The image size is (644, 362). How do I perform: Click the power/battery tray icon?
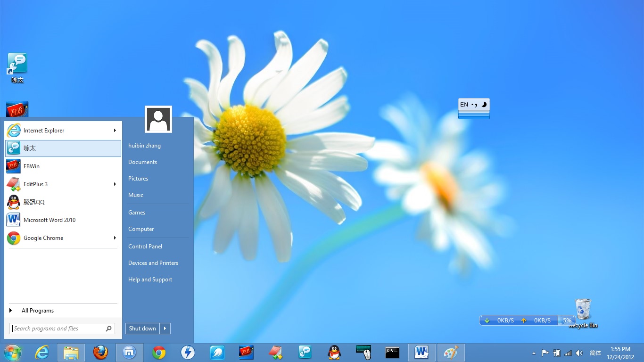tap(557, 353)
